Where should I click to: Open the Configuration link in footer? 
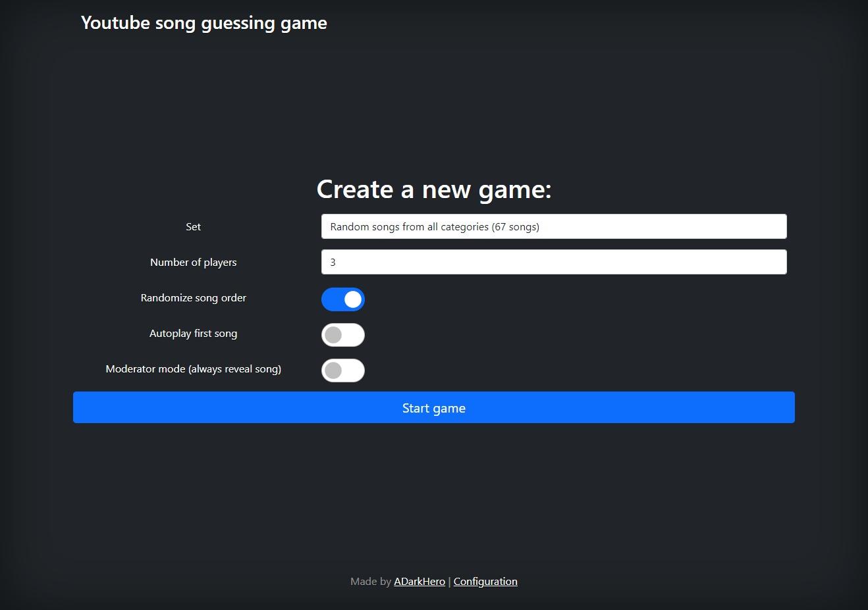[485, 581]
